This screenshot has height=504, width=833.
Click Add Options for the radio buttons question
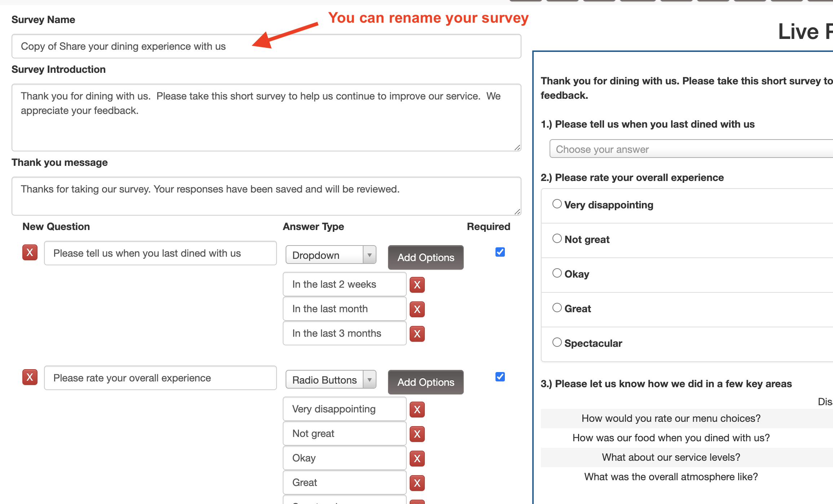[426, 382]
